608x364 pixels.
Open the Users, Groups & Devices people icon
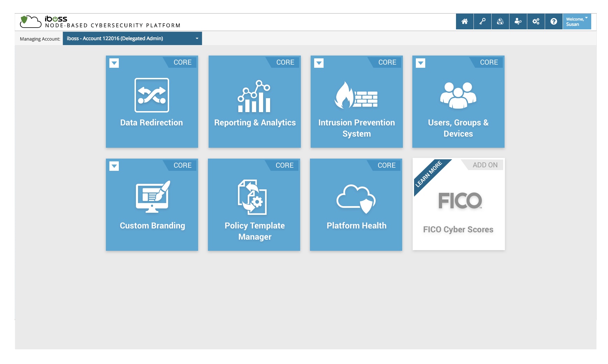pos(458,95)
